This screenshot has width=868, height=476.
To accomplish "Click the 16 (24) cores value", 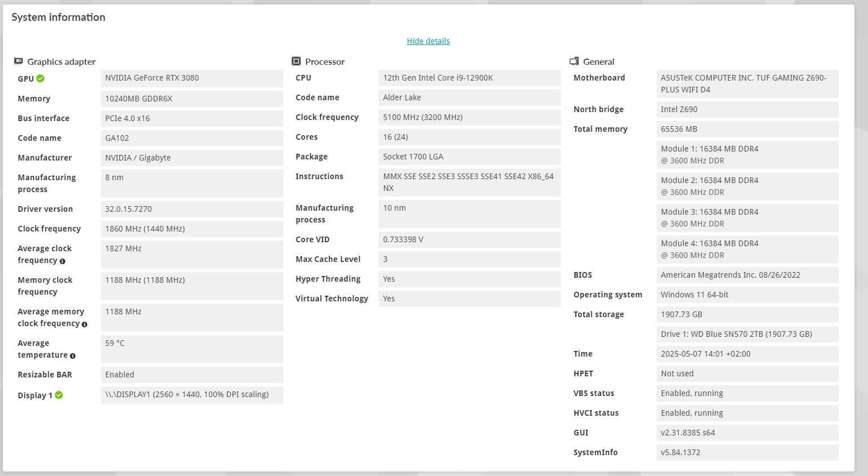I will pyautogui.click(x=469, y=137).
